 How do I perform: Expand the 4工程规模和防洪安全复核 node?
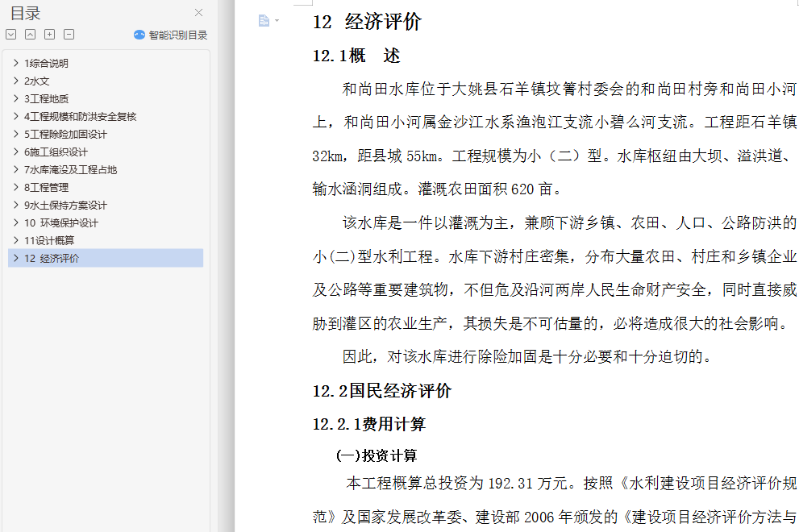coord(16,117)
